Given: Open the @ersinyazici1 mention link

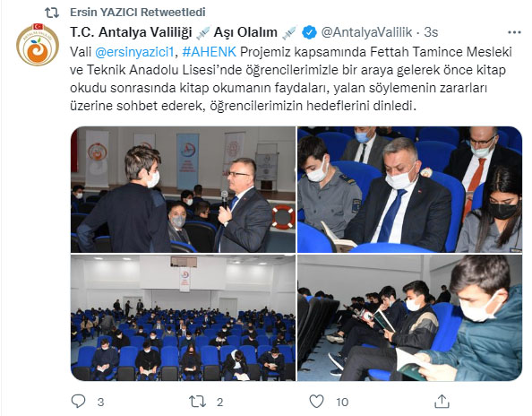Looking at the screenshot, I should click(134, 52).
